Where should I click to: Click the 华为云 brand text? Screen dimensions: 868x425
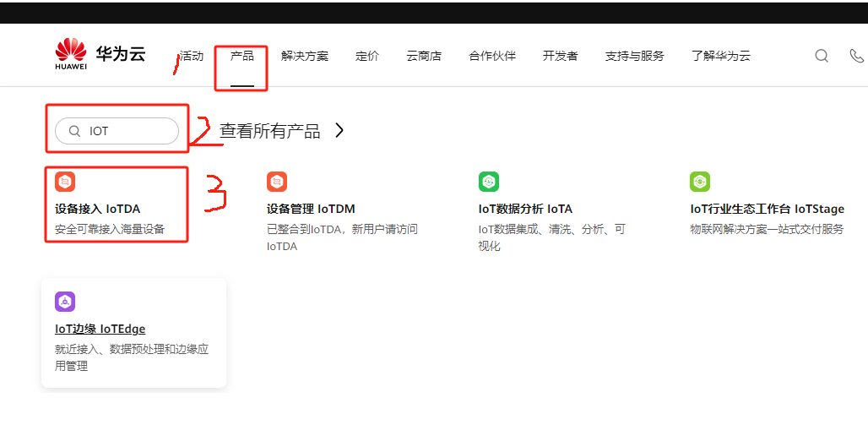[x=120, y=54]
